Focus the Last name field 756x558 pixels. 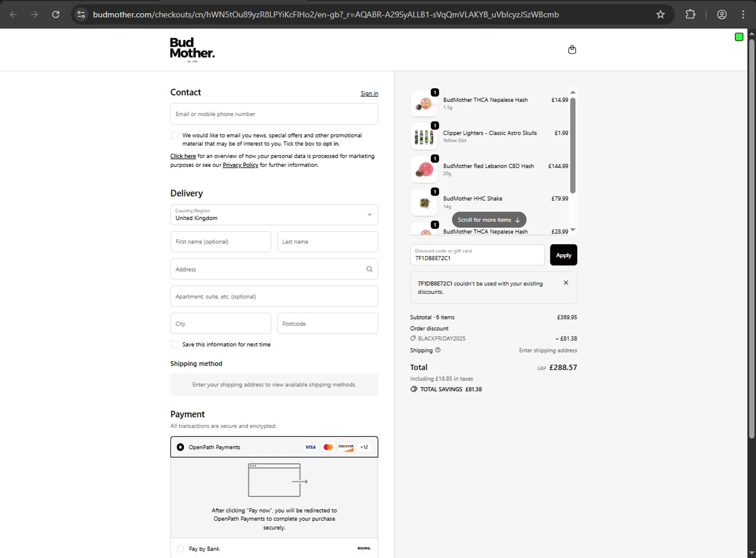(328, 242)
